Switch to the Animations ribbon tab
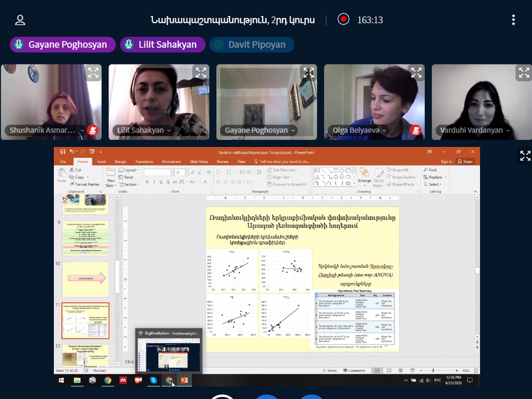 pos(172,162)
